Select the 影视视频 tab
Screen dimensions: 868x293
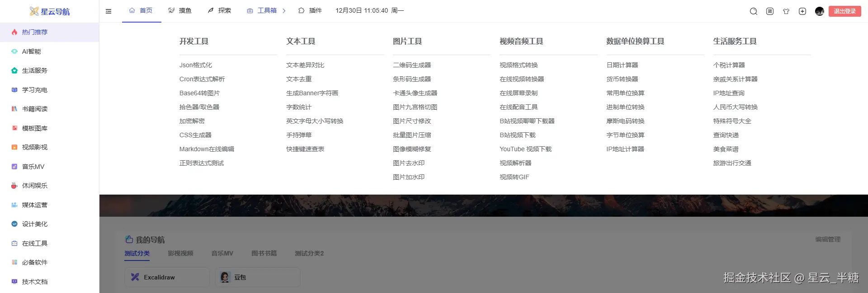[x=180, y=254]
